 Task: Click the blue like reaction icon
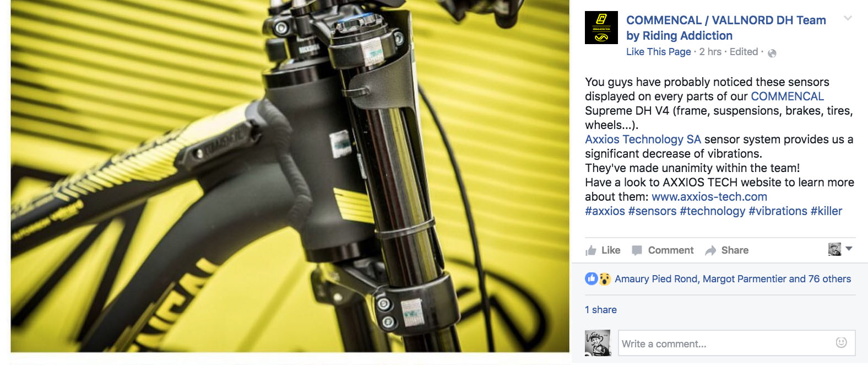591,278
